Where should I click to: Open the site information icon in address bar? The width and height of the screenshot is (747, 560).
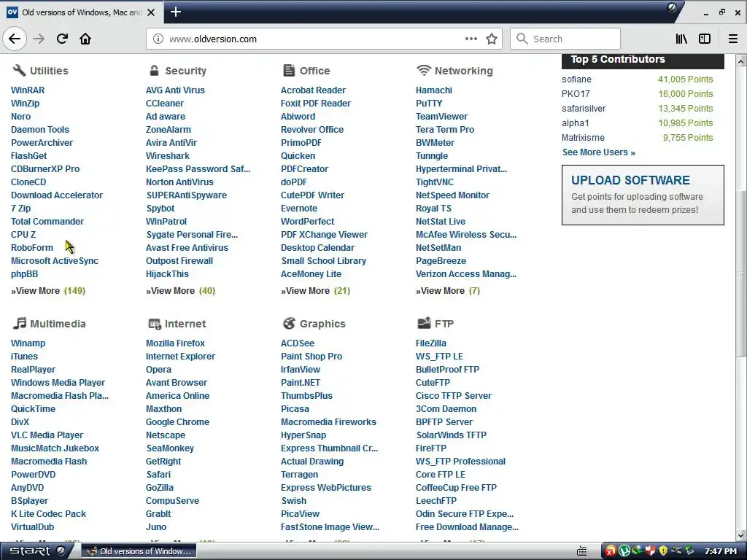click(158, 39)
